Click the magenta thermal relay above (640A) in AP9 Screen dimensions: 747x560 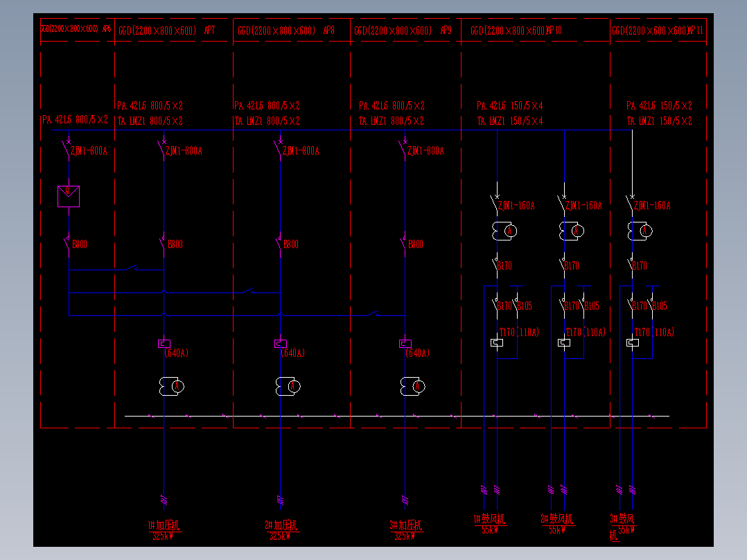[405, 344]
